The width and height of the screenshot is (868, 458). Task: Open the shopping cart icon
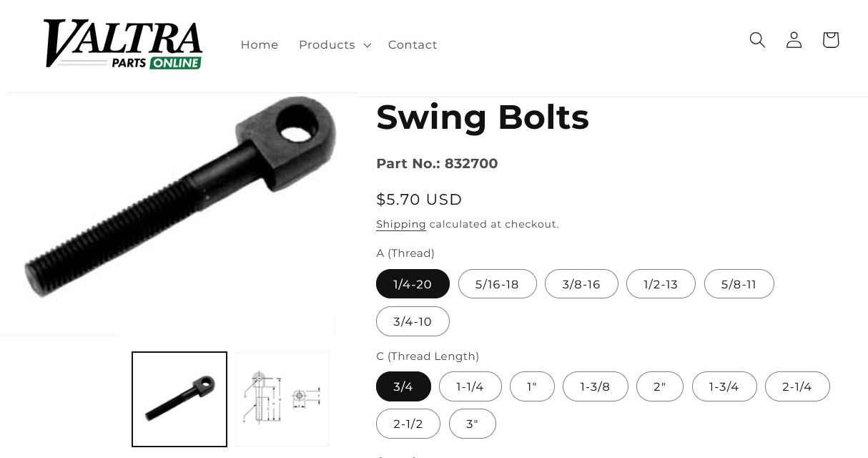(830, 40)
